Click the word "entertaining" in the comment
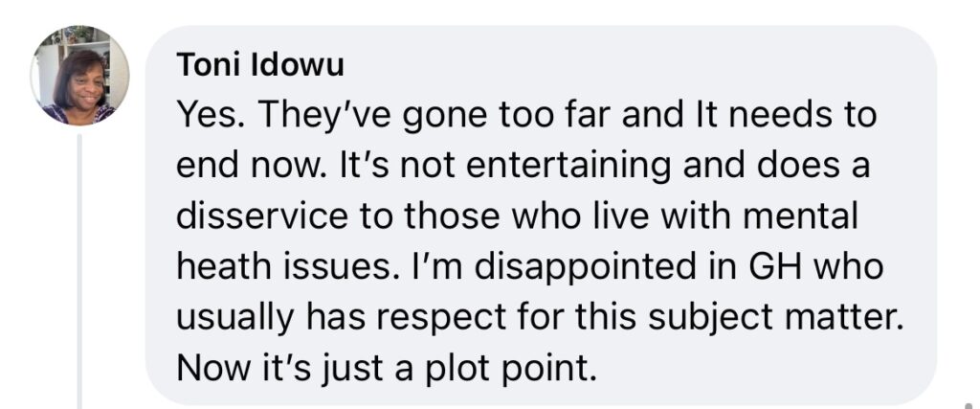Image resolution: width=980 pixels, height=409 pixels. (x=546, y=167)
